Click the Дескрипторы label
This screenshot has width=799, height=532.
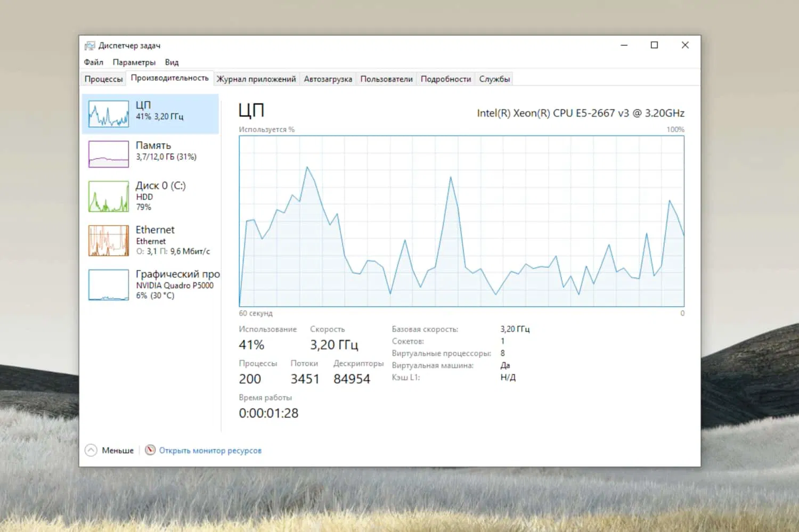click(x=358, y=363)
